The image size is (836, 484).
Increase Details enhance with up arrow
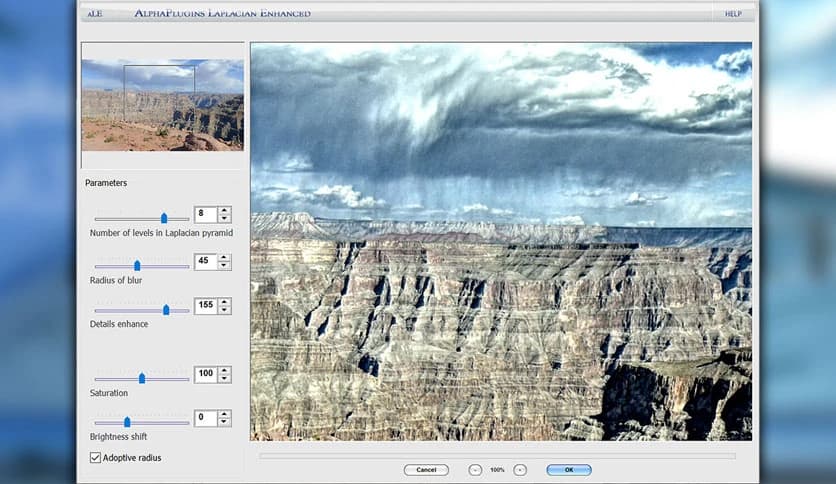tap(224, 302)
